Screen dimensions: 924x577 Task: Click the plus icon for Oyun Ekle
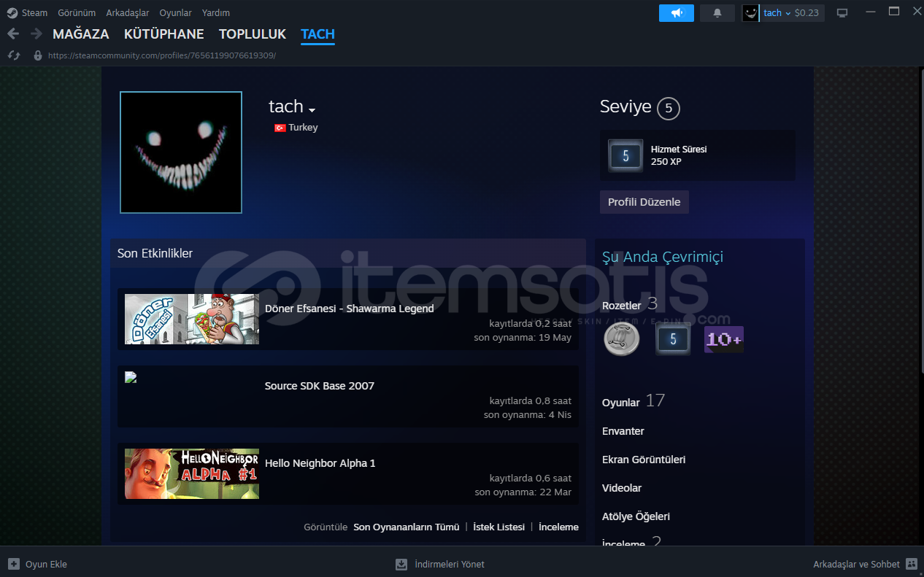[x=14, y=564]
